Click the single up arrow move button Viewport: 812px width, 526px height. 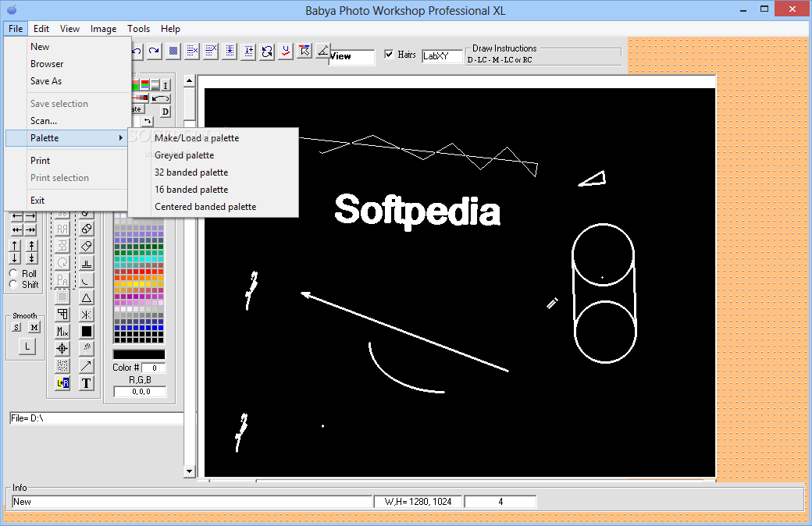(15, 246)
